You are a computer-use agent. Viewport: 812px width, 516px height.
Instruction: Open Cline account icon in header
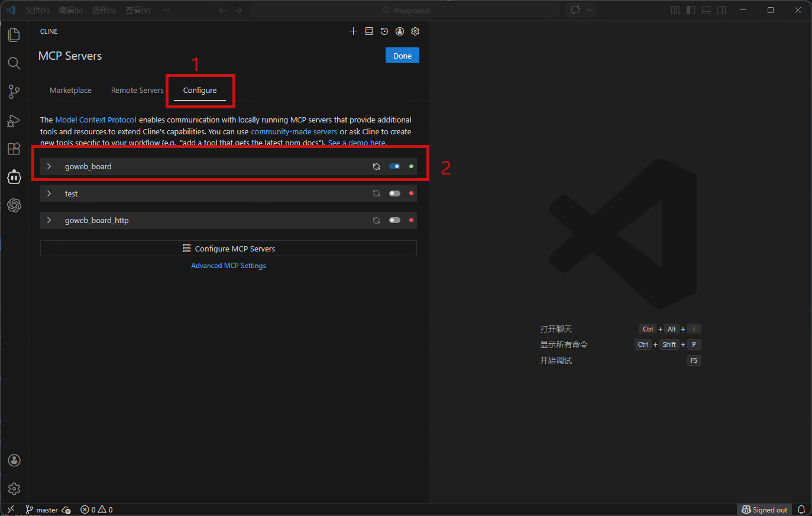[400, 31]
